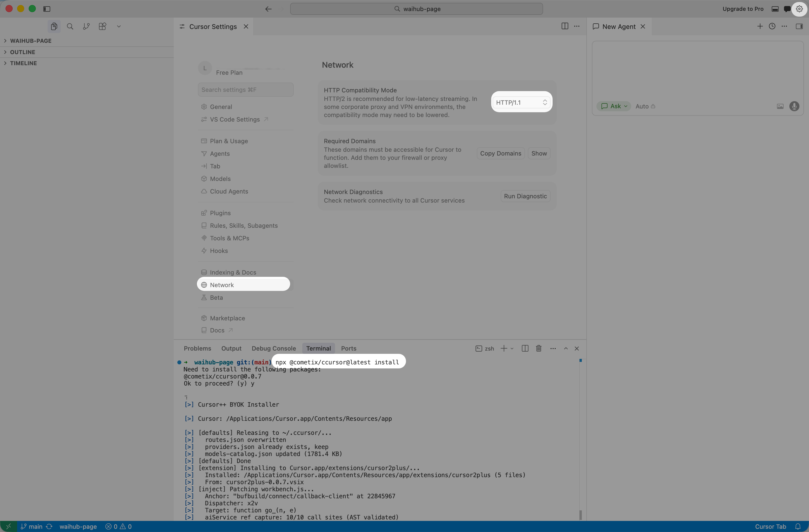Click the waihub-page command search box
Image resolution: width=809 pixels, height=532 pixels.
click(416, 9)
